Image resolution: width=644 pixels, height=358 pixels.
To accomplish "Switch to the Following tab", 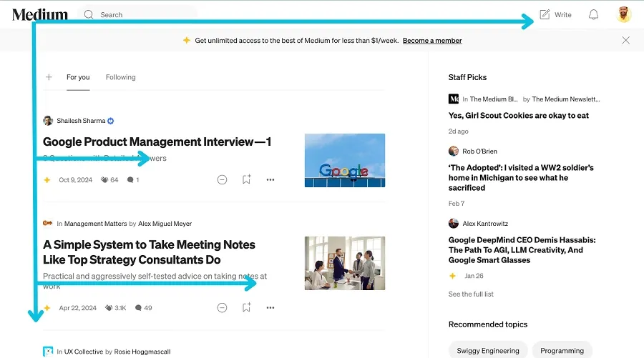I will point(120,77).
